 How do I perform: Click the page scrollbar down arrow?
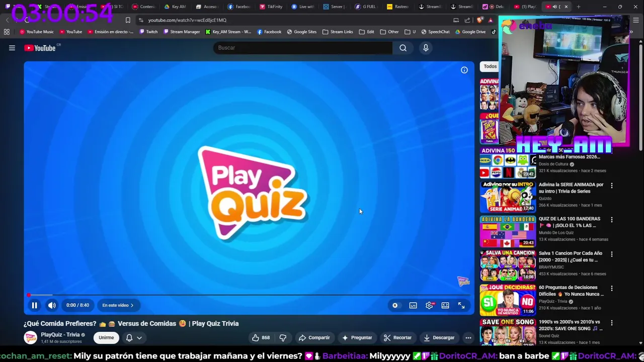[641, 343]
